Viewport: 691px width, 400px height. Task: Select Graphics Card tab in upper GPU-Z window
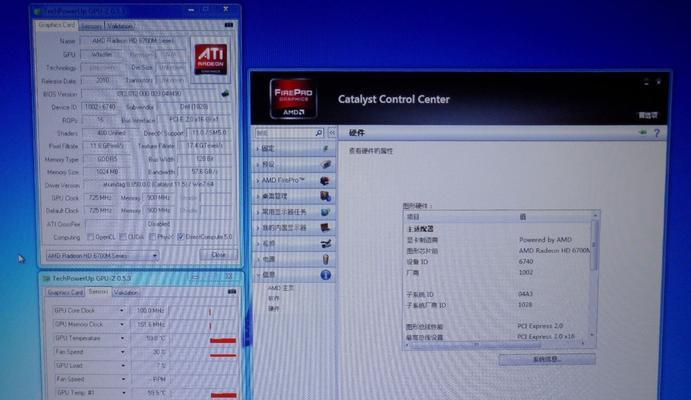coord(56,25)
